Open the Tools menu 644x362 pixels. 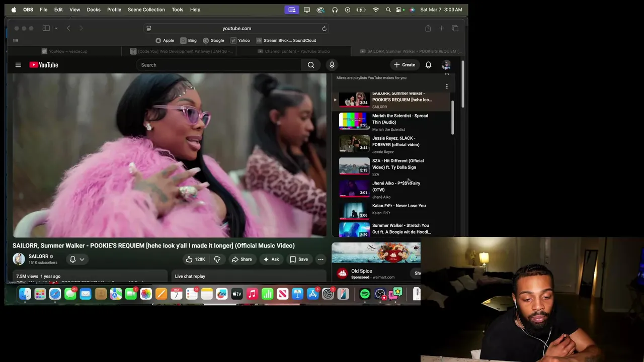tap(178, 10)
